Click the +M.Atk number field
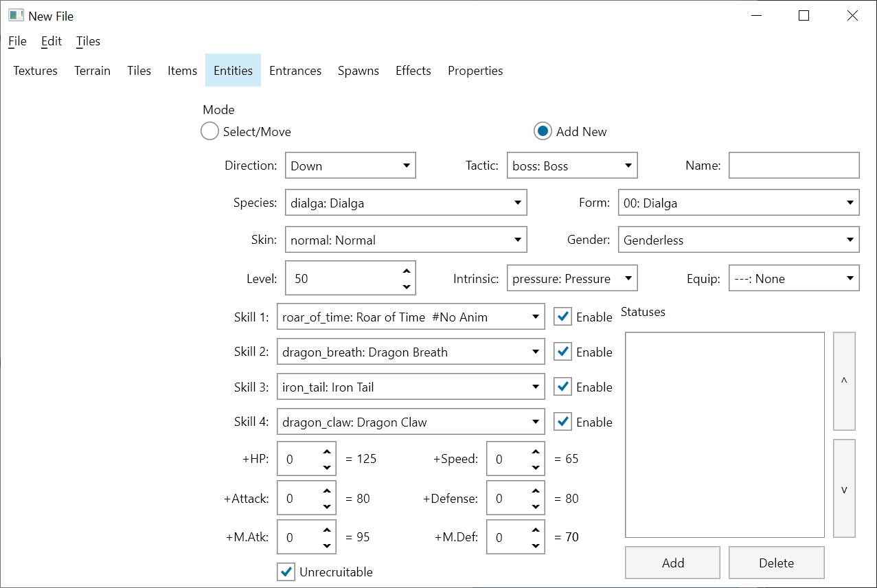877x588 pixels. [x=298, y=537]
